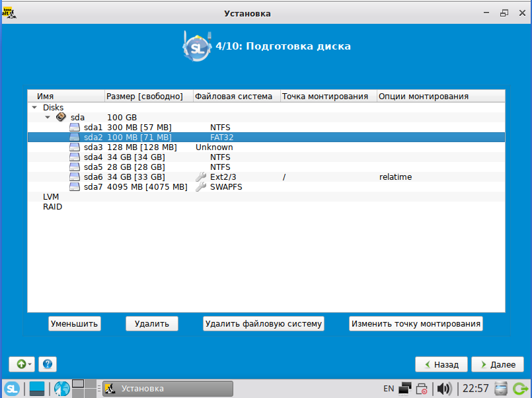Open the network connections tray icon
Viewport: 532px width, 398px height.
404,389
